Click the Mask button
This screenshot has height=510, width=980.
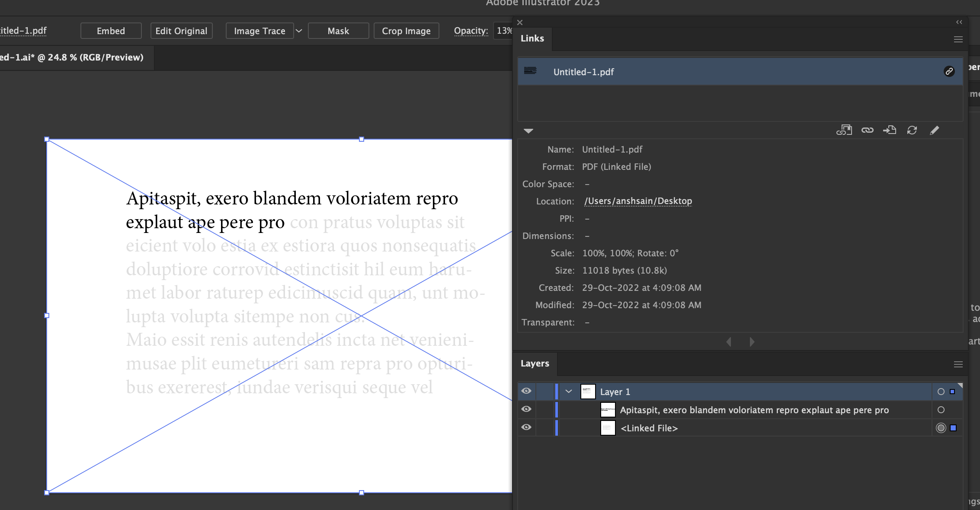pos(338,31)
